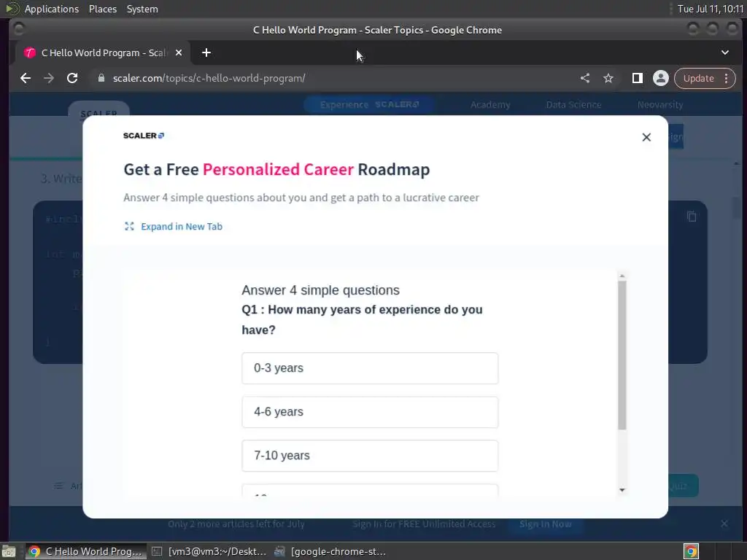
Task: Click the questionnaire scrollbar up arrow
Action: pyautogui.click(x=622, y=276)
